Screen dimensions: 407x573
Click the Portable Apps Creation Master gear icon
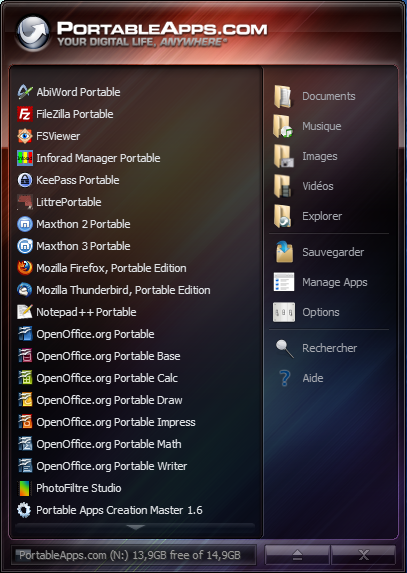click(25, 510)
